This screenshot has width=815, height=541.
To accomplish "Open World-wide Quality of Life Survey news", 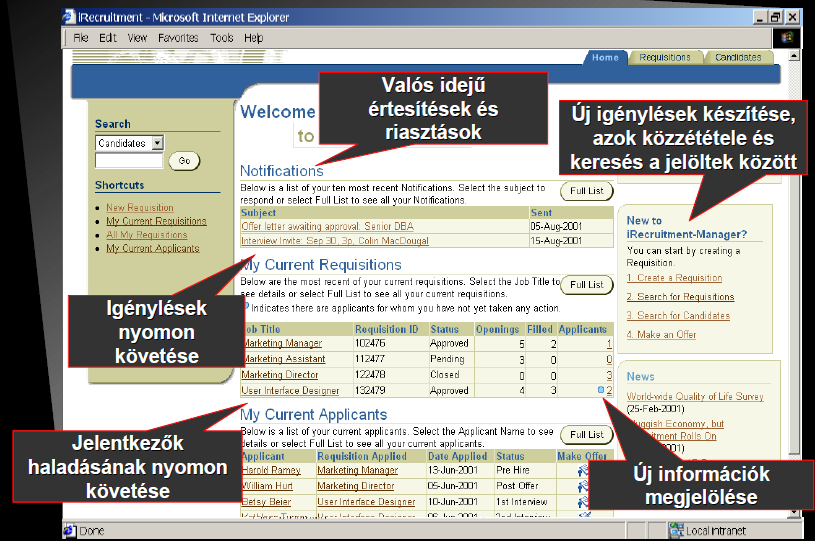I will point(695,397).
